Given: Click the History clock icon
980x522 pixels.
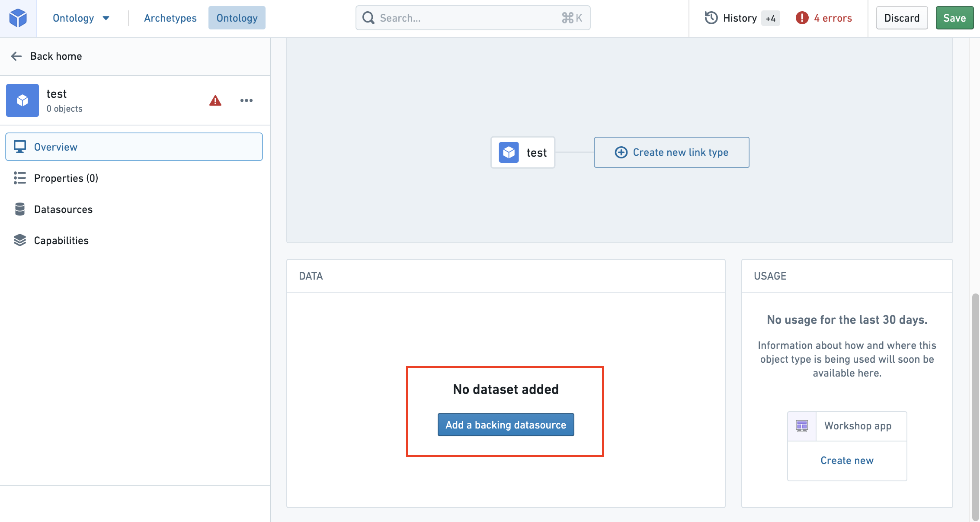Looking at the screenshot, I should (x=711, y=18).
